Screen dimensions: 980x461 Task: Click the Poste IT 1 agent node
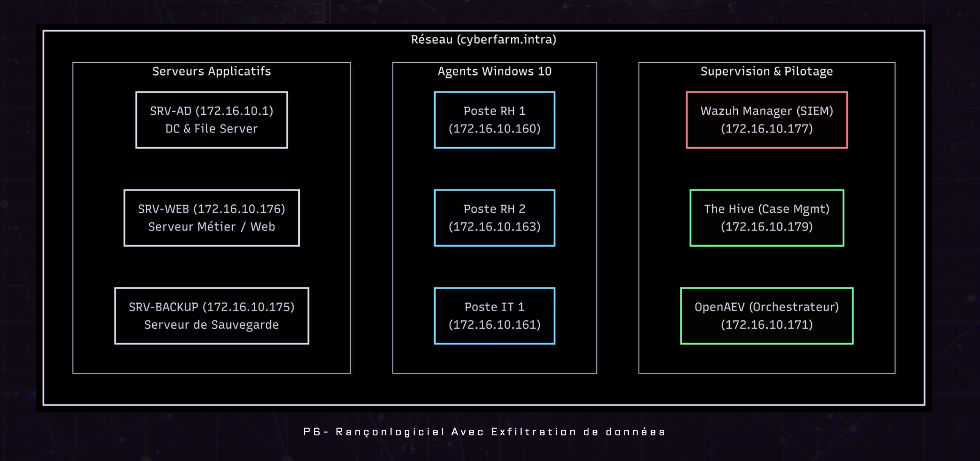(494, 316)
